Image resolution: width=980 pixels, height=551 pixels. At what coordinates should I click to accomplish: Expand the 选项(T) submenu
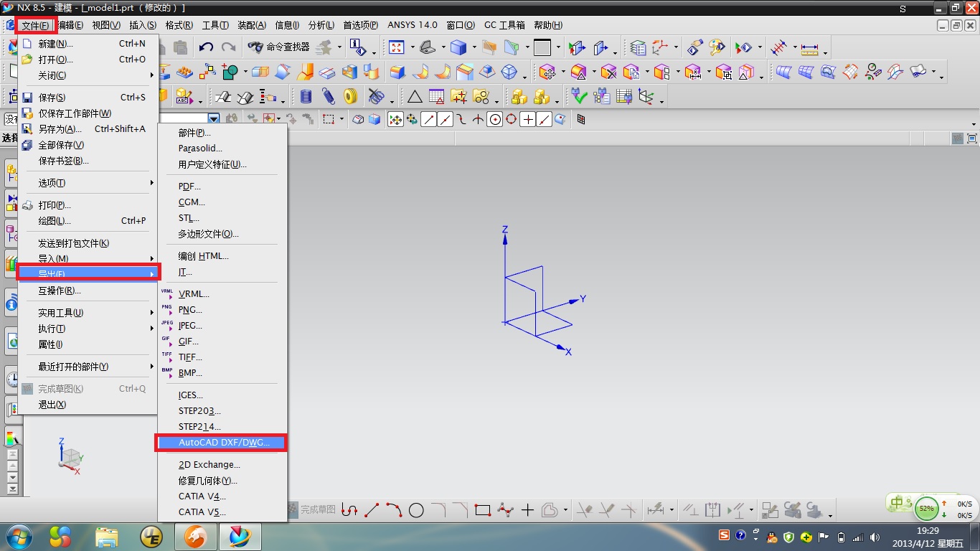(x=88, y=183)
